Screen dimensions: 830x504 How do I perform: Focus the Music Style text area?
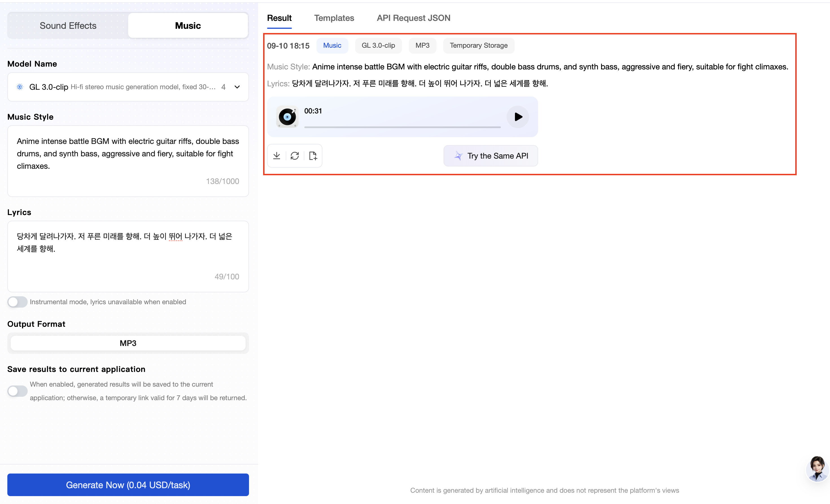[128, 161]
